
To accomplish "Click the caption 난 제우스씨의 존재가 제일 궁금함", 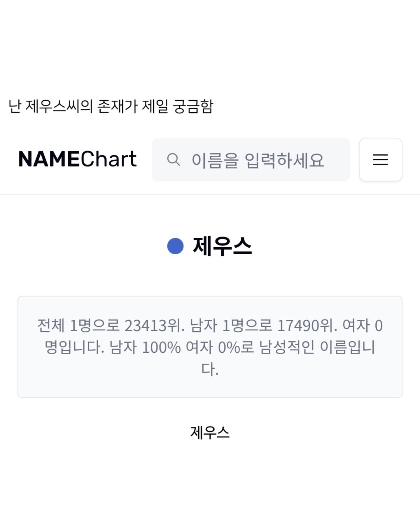I will (111, 106).
